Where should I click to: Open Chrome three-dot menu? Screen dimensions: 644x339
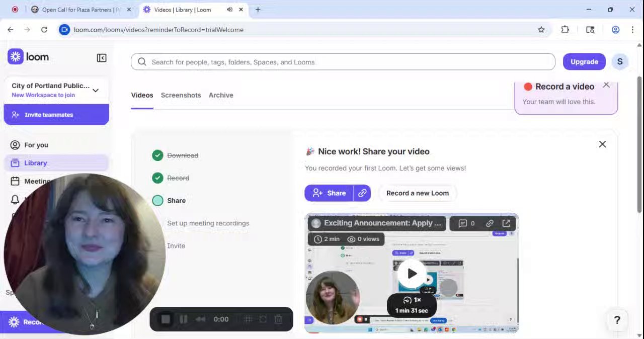coord(632,30)
